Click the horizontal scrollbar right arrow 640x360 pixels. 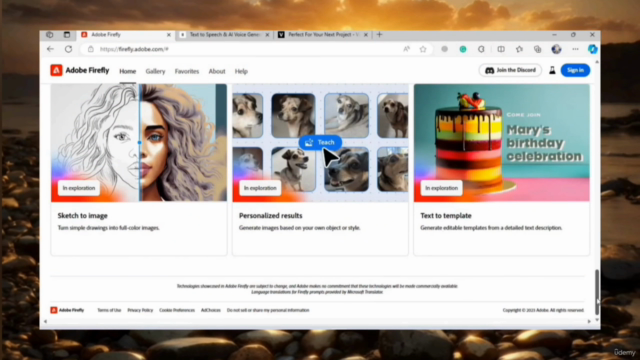(x=589, y=322)
